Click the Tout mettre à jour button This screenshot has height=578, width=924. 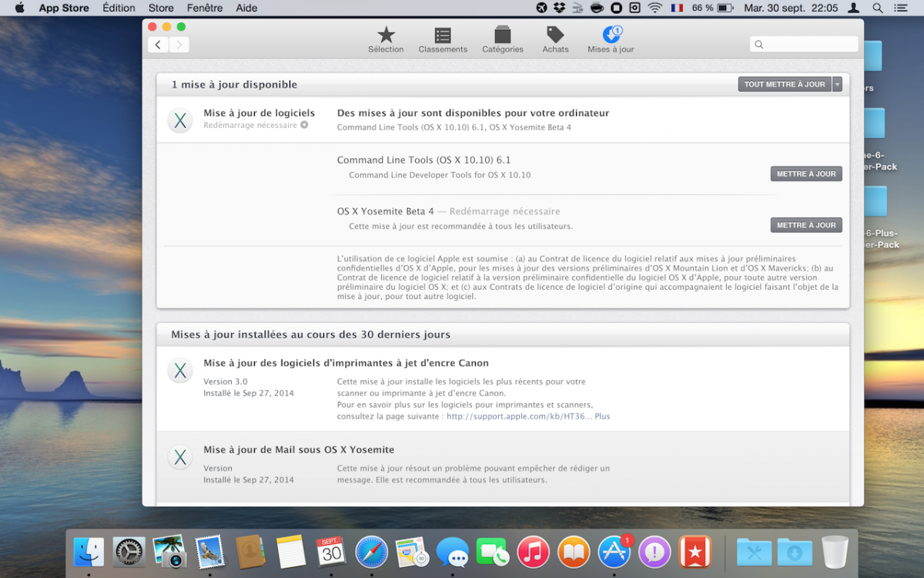[785, 84]
